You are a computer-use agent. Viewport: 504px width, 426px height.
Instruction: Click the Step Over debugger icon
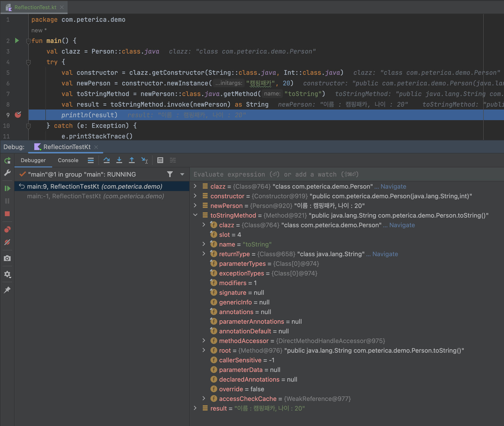pyautogui.click(x=106, y=160)
